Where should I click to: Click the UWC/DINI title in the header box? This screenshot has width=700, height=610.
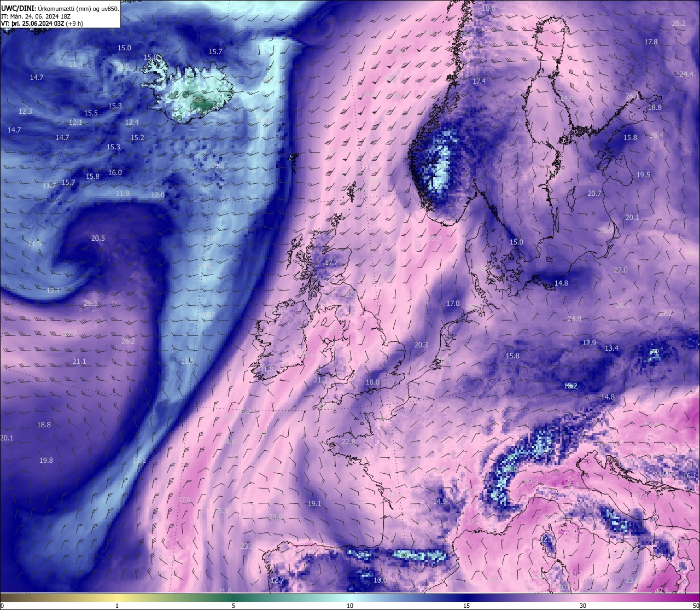(x=17, y=8)
